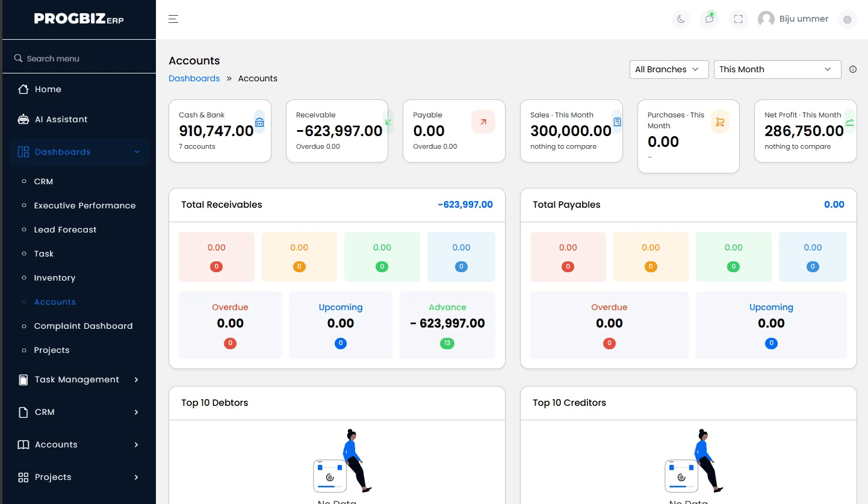
Task: Click the Dashboards breadcrumb link
Action: (194, 78)
